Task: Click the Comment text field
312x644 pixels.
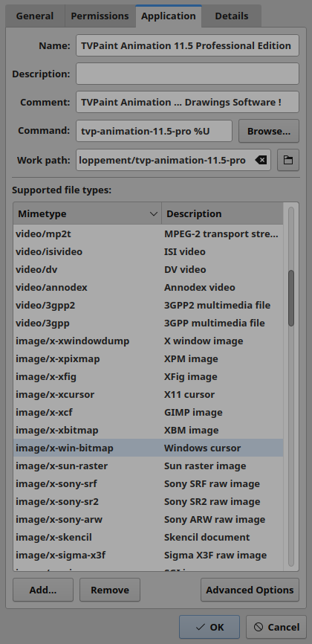Action: pyautogui.click(x=187, y=103)
